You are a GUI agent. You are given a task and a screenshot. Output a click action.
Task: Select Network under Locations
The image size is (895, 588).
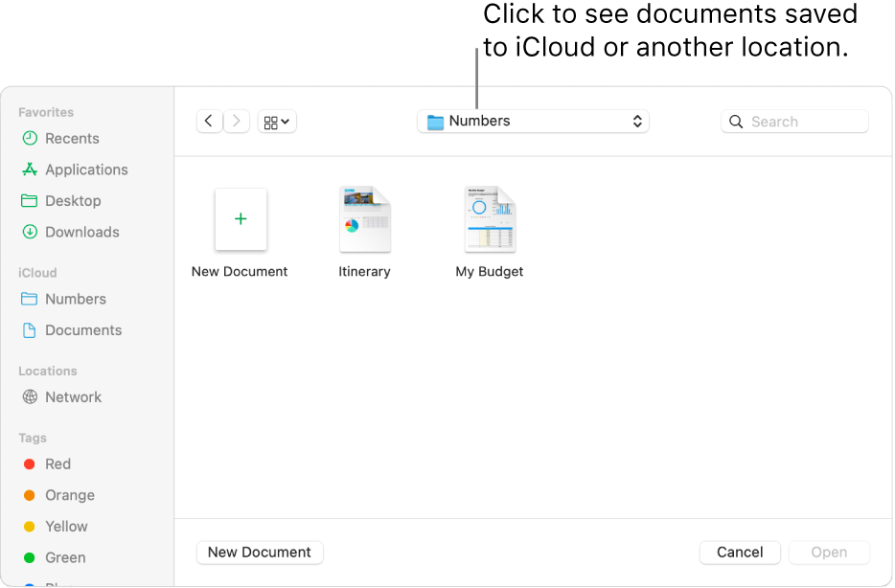[x=73, y=397]
